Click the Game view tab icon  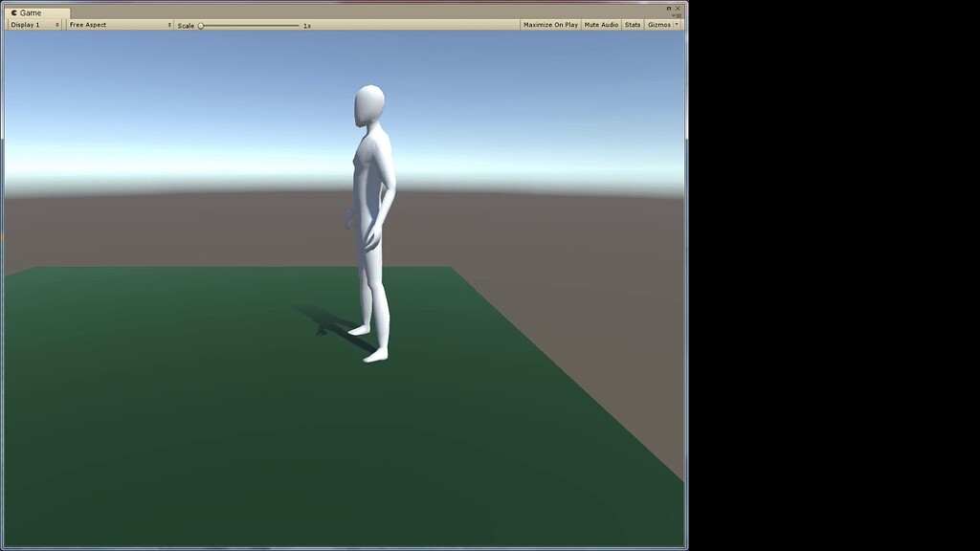tap(12, 11)
